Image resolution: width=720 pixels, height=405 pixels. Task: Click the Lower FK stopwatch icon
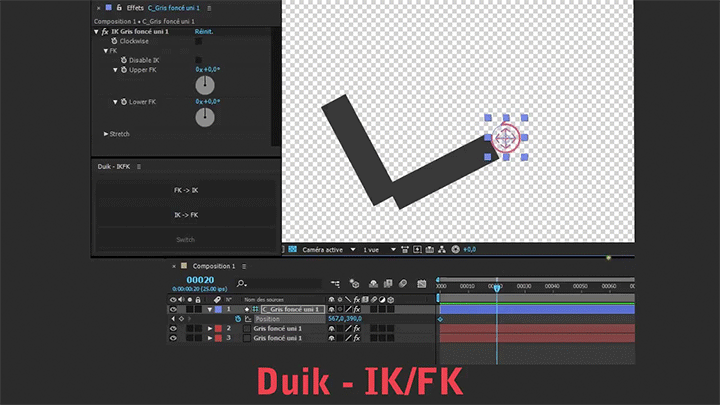(x=124, y=102)
